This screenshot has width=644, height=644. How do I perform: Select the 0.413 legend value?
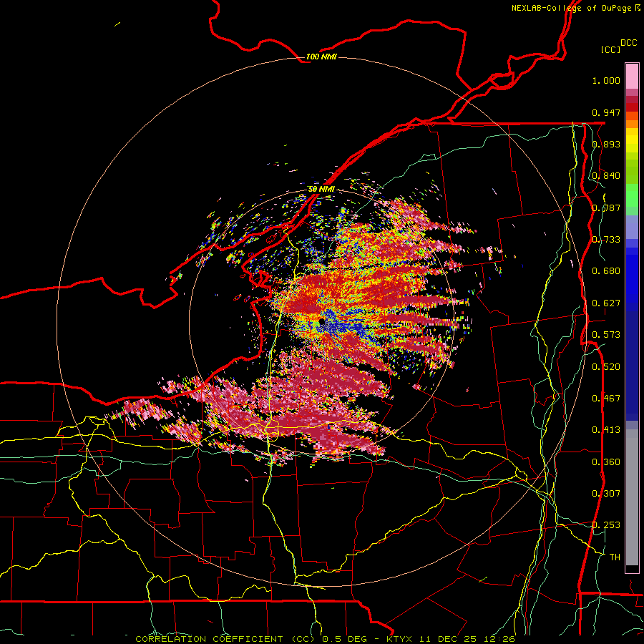(x=606, y=430)
